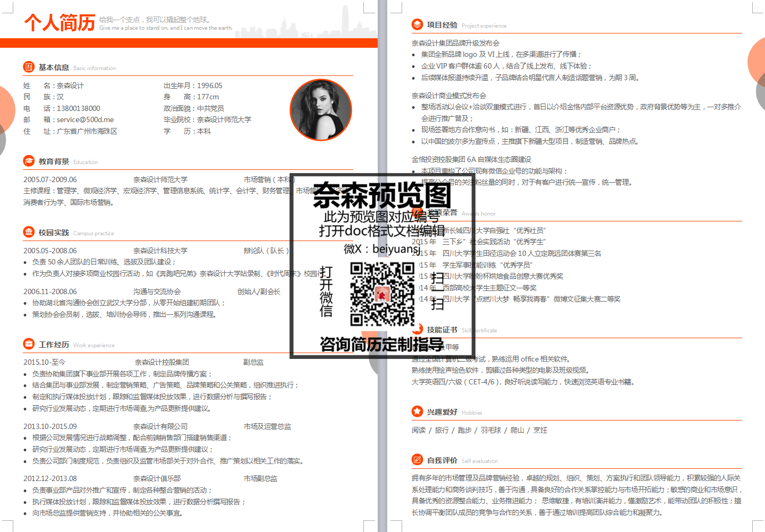The width and height of the screenshot is (765, 532).
Task: Click the QR code in the watermark
Action: click(x=382, y=294)
